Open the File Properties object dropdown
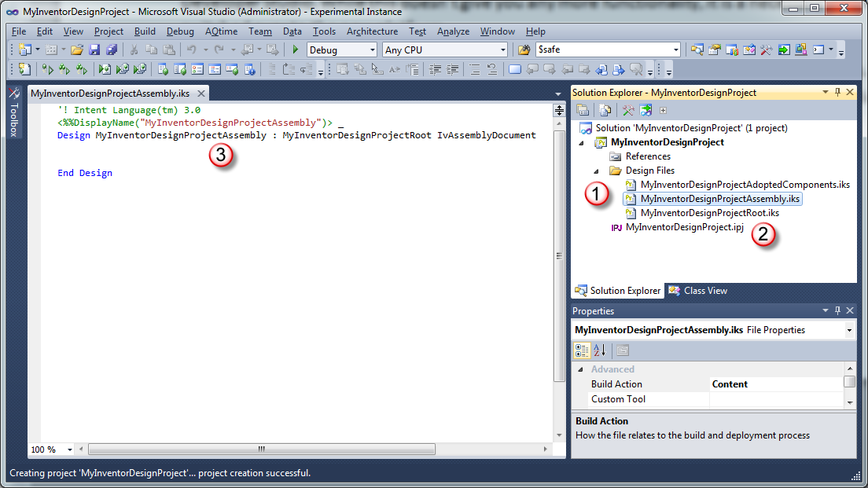Viewport: 868px width, 488px height. [849, 330]
